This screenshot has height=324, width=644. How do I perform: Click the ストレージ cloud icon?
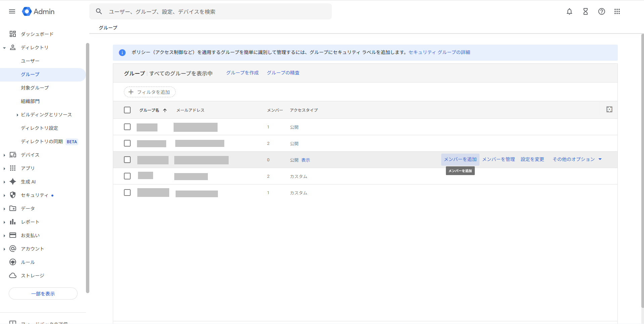pos(13,275)
